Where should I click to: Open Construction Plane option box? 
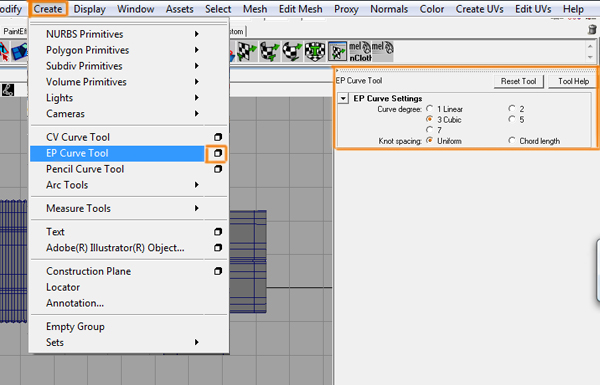pos(218,271)
